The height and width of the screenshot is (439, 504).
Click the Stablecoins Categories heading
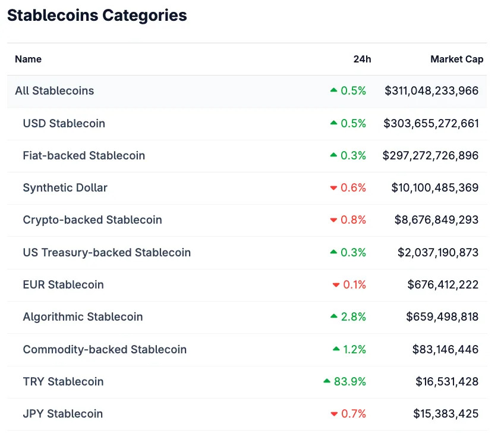coord(97,15)
